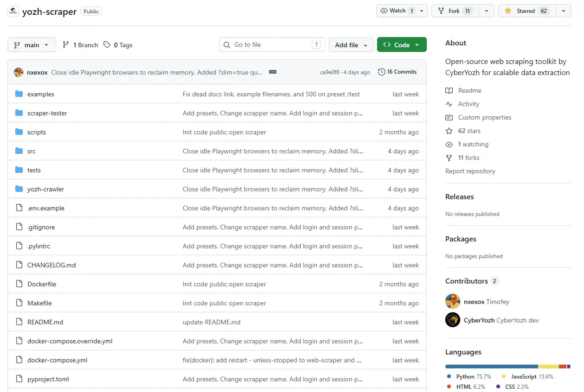The width and height of the screenshot is (584, 392).
Task: Open the Watch notifications dropdown arrow
Action: coord(422,11)
